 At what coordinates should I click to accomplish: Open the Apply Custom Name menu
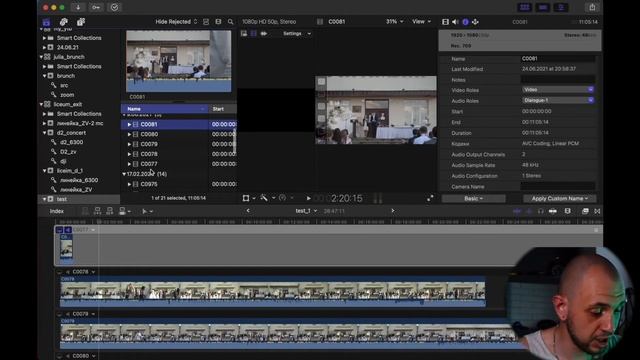point(559,199)
